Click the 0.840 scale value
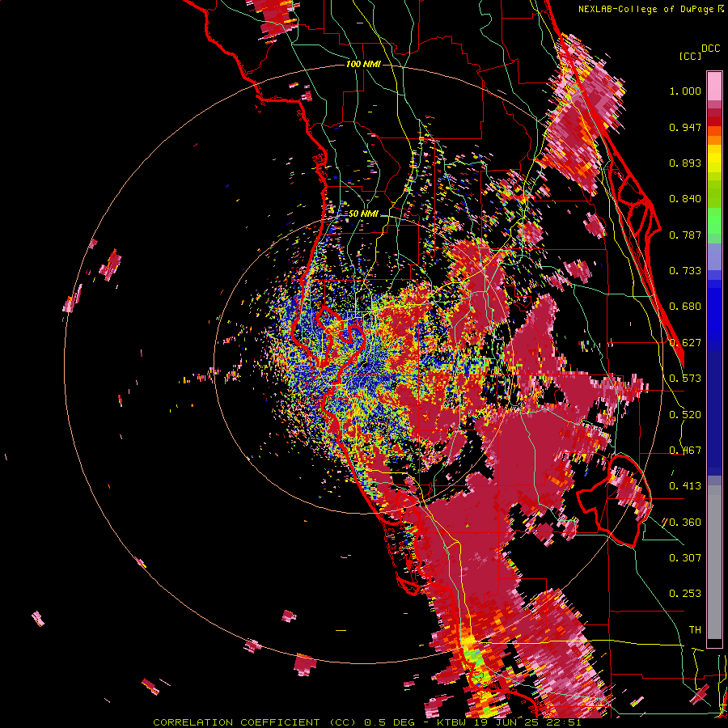This screenshot has width=728, height=728. (x=685, y=199)
